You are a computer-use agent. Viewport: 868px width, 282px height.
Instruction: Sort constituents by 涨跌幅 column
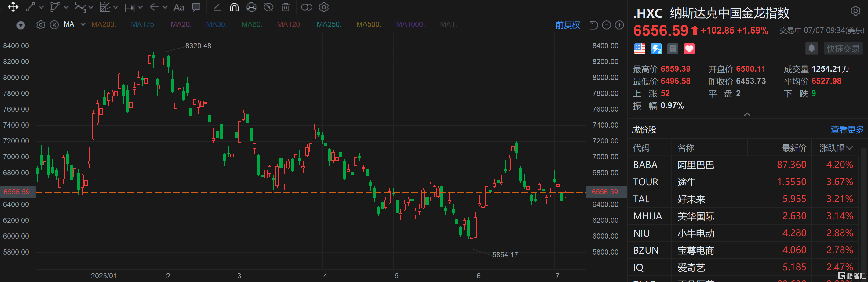836,148
